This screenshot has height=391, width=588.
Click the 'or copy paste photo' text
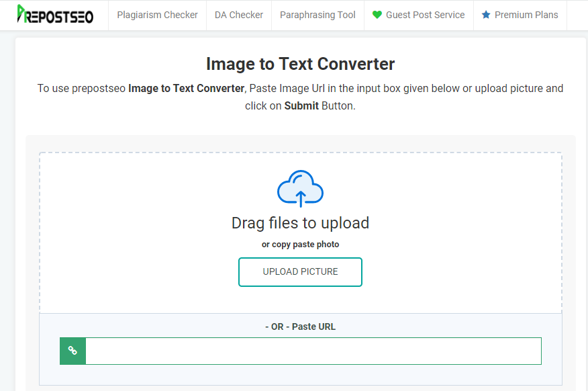click(300, 245)
